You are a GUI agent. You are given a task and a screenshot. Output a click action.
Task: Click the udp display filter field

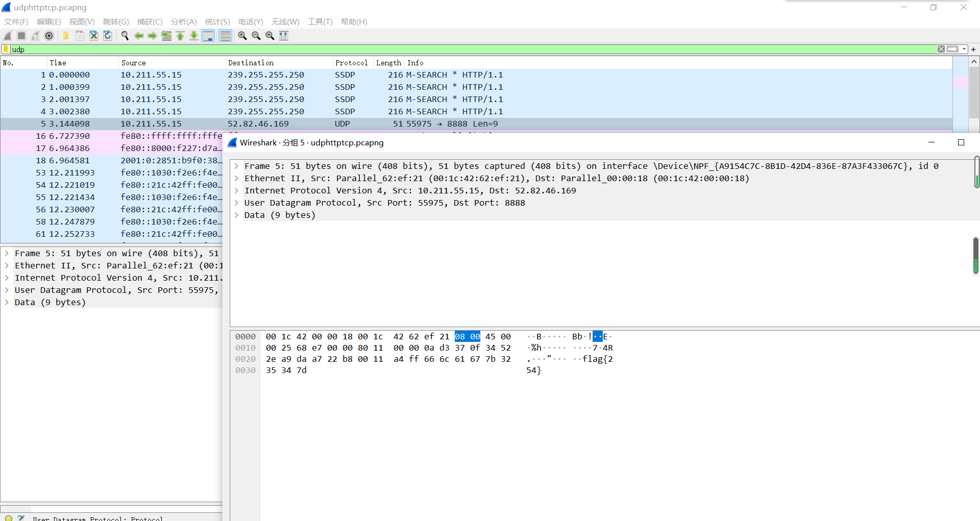click(459, 49)
